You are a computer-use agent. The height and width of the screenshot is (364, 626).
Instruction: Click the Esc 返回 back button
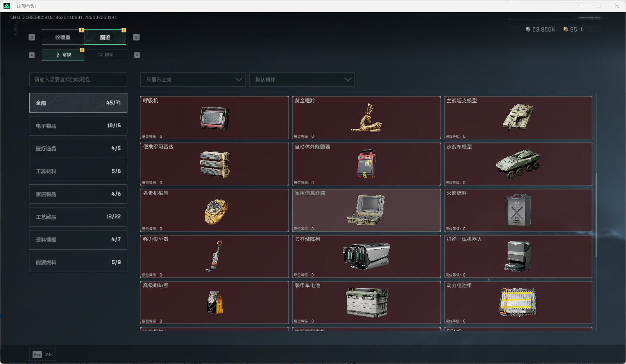43,354
